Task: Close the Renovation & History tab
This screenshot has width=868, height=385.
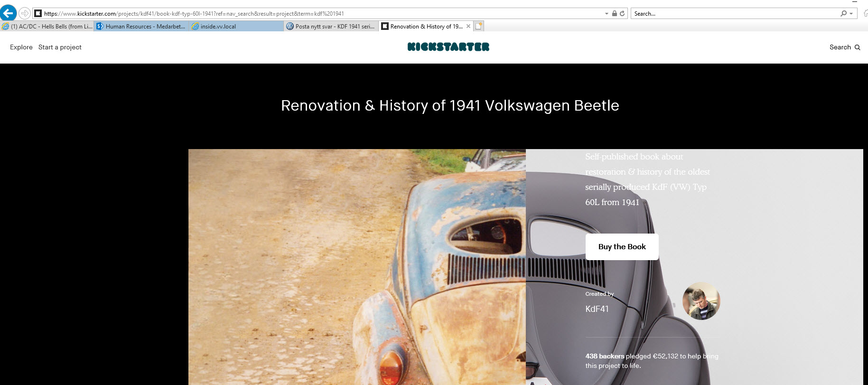Action: click(468, 26)
